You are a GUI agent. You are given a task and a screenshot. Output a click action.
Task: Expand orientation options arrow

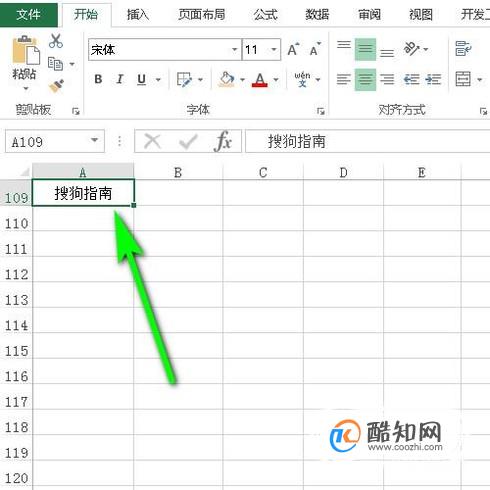point(426,49)
